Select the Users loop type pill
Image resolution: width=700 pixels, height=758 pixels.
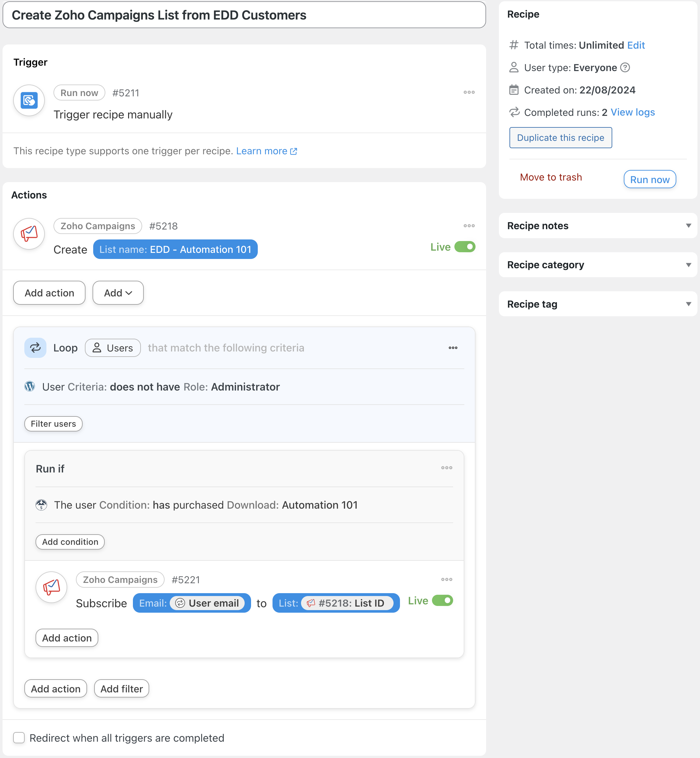click(x=113, y=348)
